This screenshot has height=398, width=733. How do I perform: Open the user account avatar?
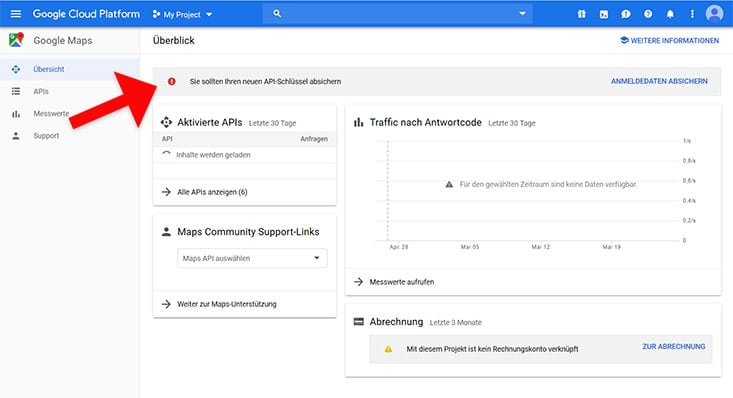[x=714, y=14]
